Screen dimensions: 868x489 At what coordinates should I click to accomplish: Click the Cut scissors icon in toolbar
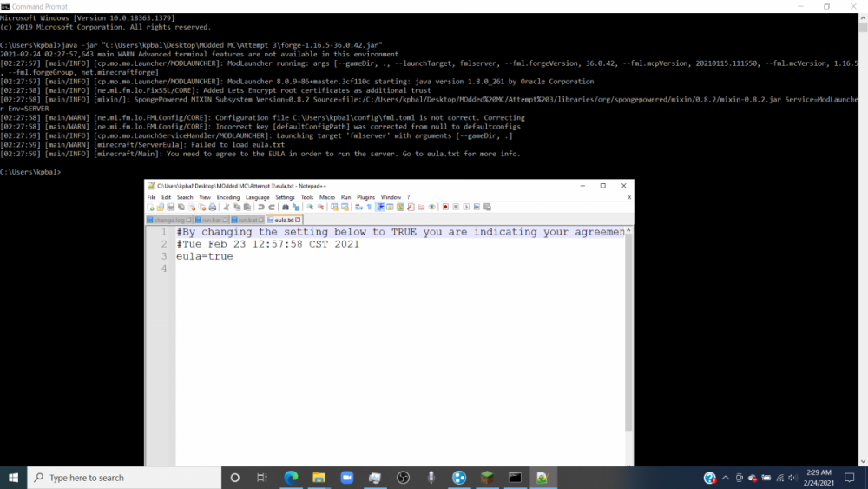point(227,207)
